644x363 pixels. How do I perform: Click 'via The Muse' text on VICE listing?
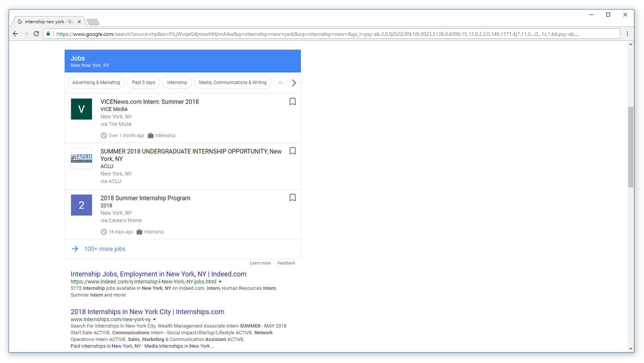pyautogui.click(x=116, y=124)
